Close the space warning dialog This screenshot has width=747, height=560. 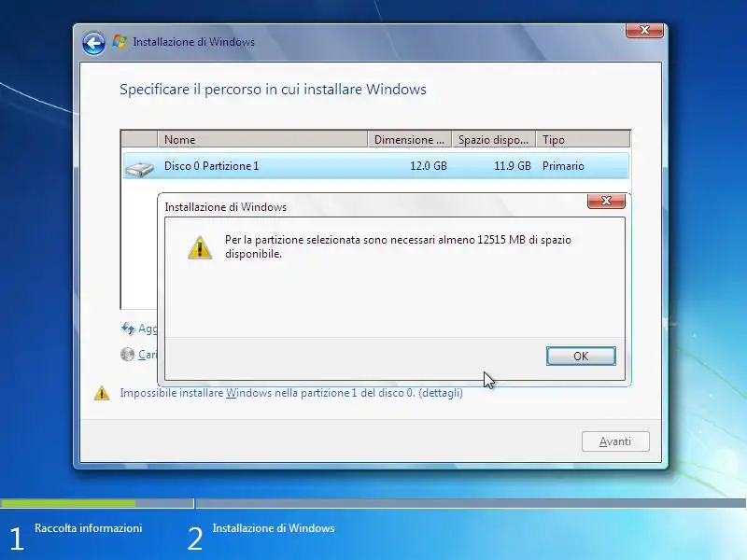point(606,201)
